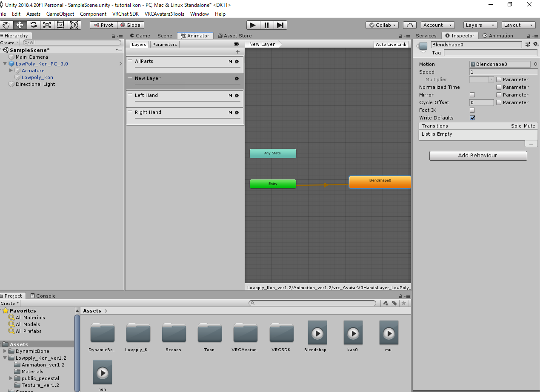
Task: Enable the Foot IK checkbox
Action: (472, 110)
